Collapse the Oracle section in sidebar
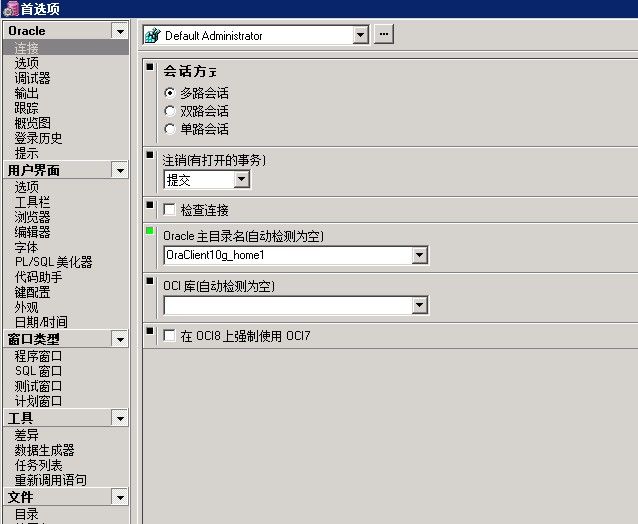This screenshot has height=524, width=638. pyautogui.click(x=120, y=31)
